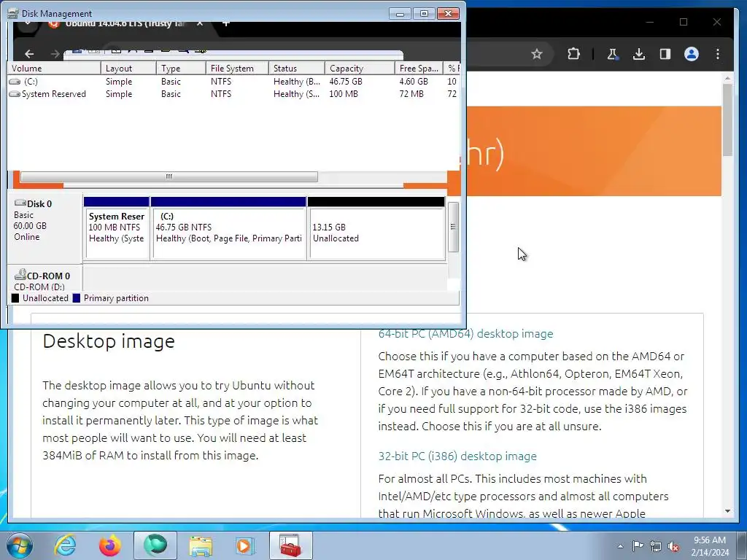Click the "CD-ROM (D:)" label
Image resolution: width=747 pixels, height=560 pixels.
[x=39, y=286]
